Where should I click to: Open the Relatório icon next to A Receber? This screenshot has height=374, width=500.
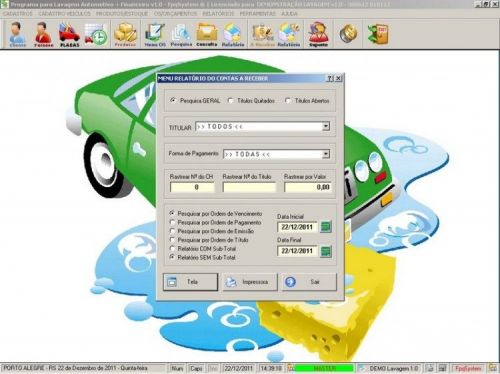point(289,34)
